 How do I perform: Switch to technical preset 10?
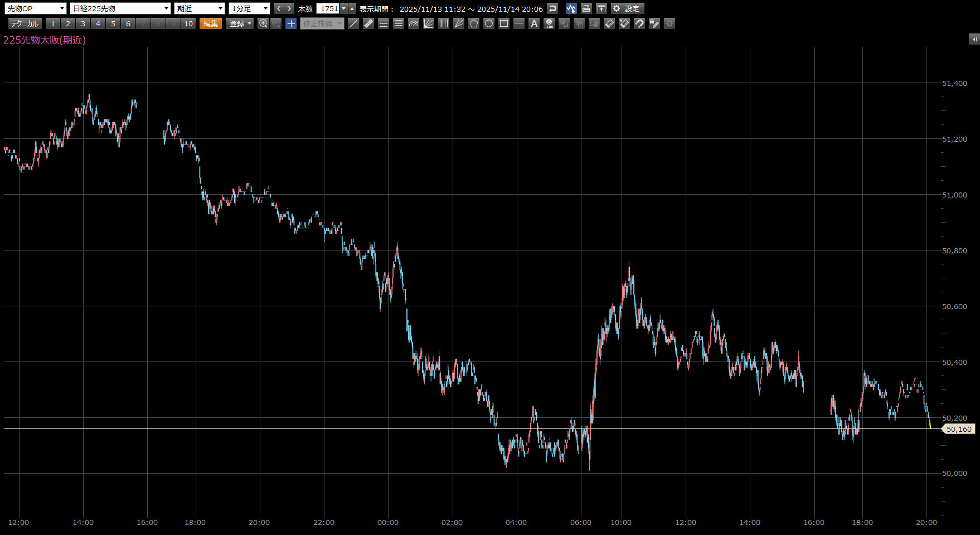click(188, 23)
